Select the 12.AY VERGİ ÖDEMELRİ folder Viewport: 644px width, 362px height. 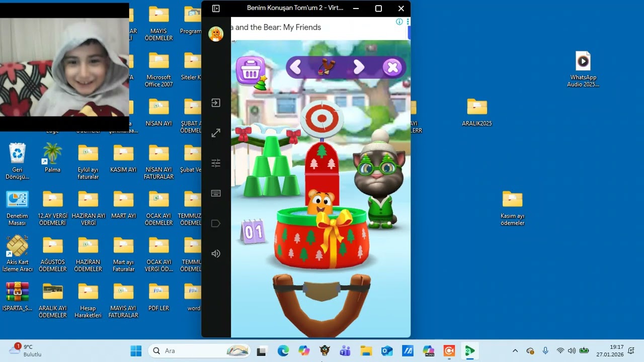pos(53,208)
